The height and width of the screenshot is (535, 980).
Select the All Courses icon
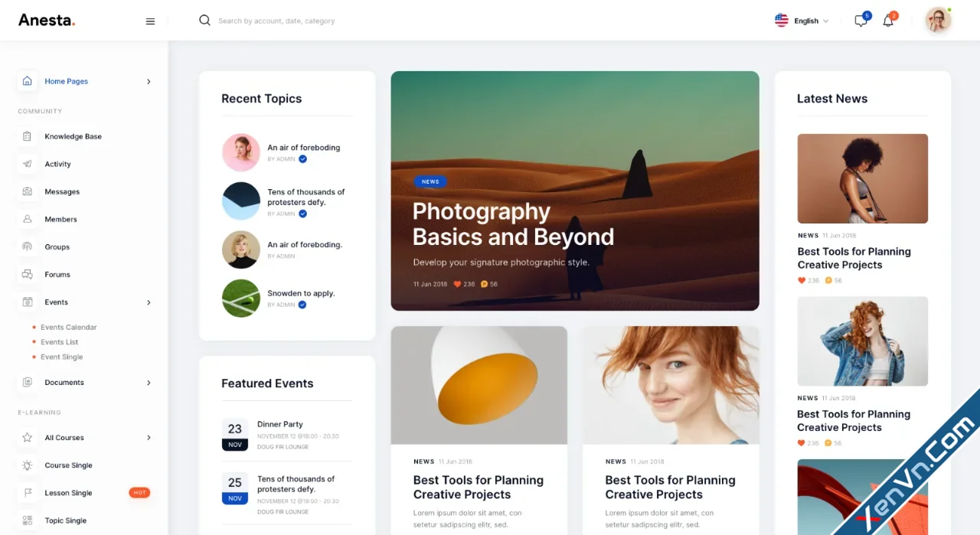[x=28, y=437]
